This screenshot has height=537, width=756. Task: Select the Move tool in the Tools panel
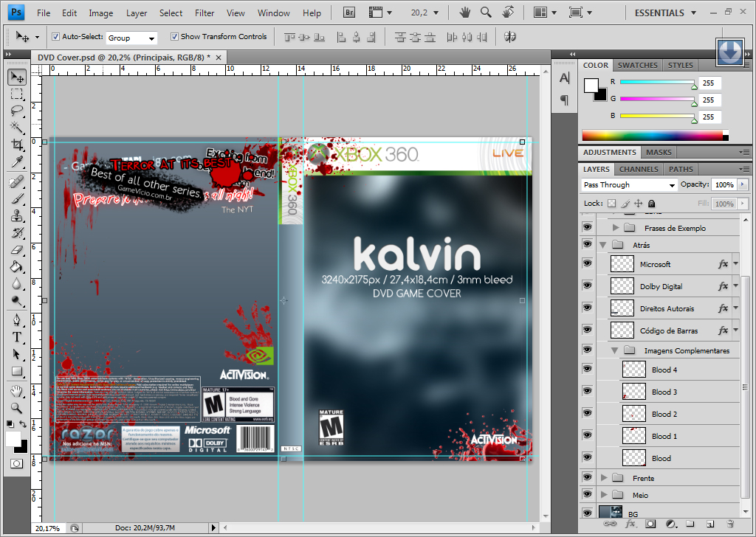click(17, 77)
